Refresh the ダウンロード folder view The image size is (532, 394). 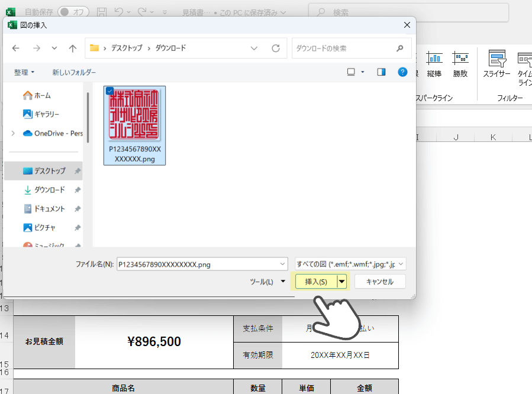click(x=276, y=48)
